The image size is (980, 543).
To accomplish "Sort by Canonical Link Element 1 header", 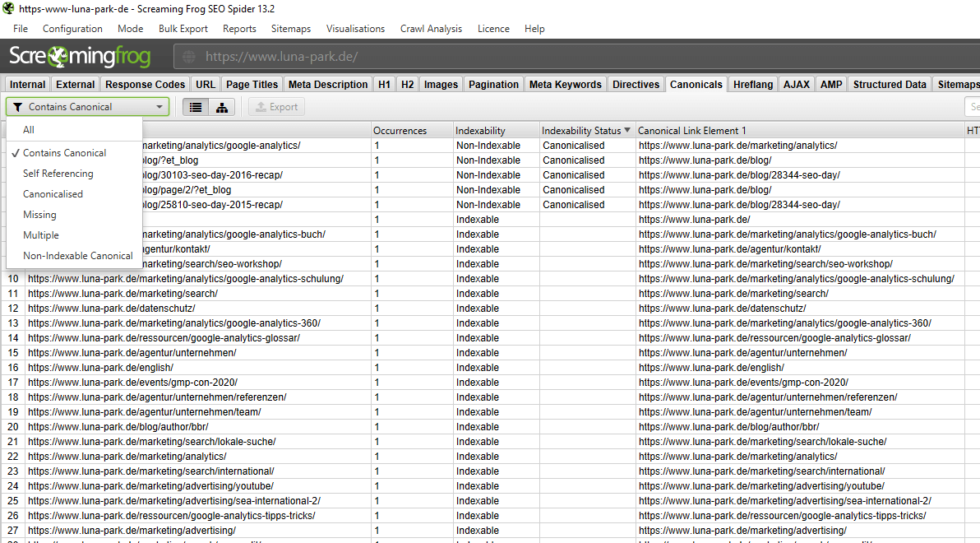I will [694, 130].
